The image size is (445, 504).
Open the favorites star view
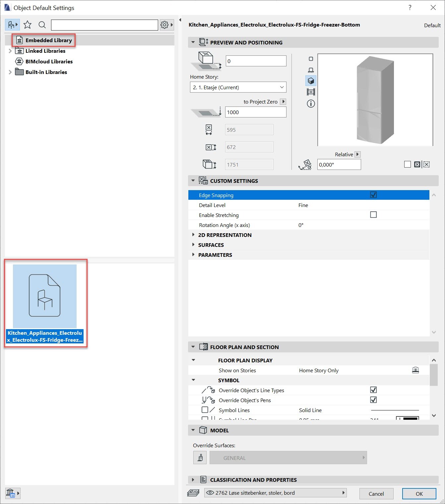point(28,25)
